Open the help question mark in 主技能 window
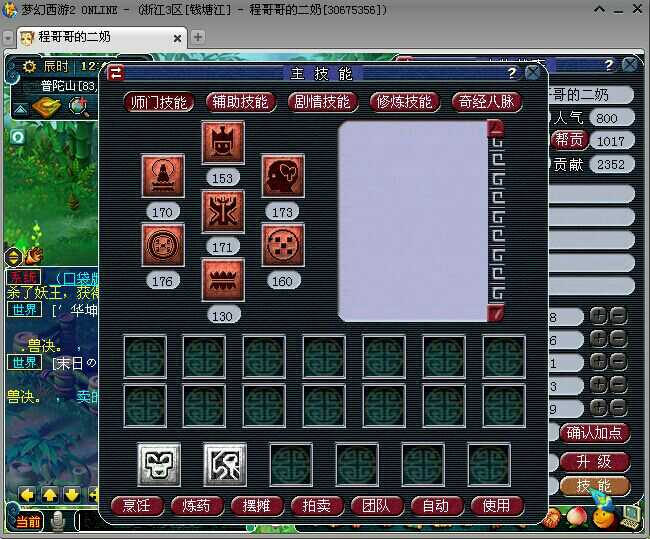The height and width of the screenshot is (539, 650). click(x=511, y=73)
